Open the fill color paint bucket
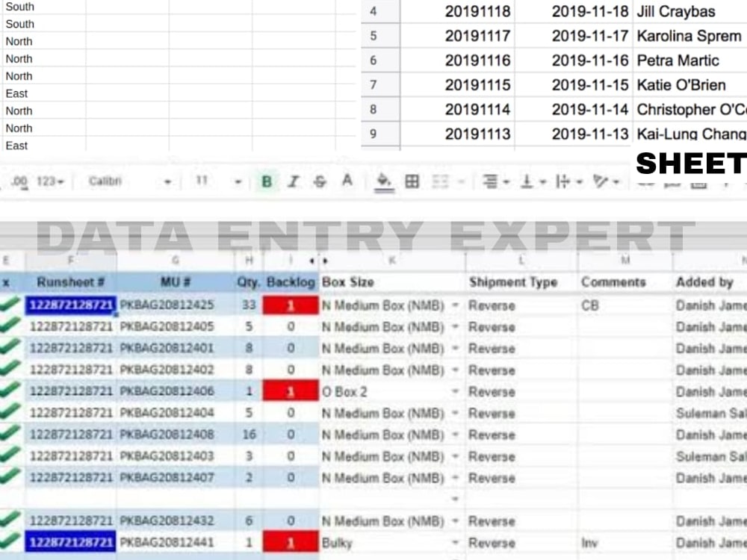Image resolution: width=747 pixels, height=560 pixels. 384,181
